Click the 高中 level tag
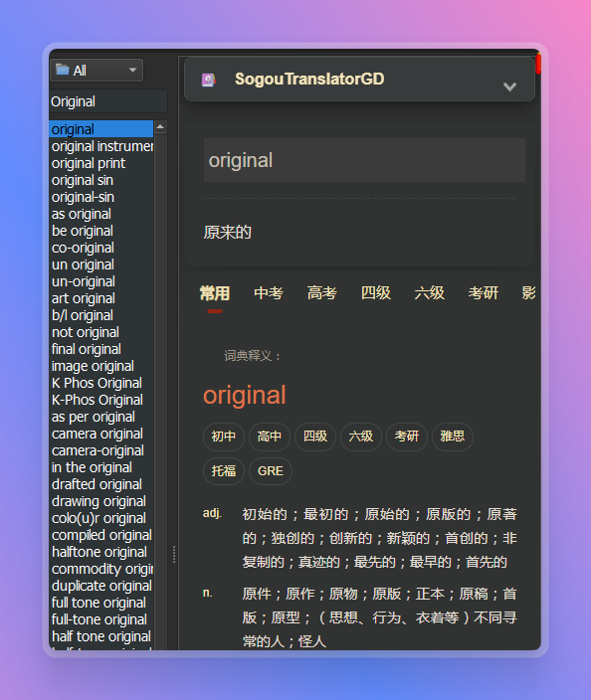This screenshot has width=591, height=700. click(270, 437)
